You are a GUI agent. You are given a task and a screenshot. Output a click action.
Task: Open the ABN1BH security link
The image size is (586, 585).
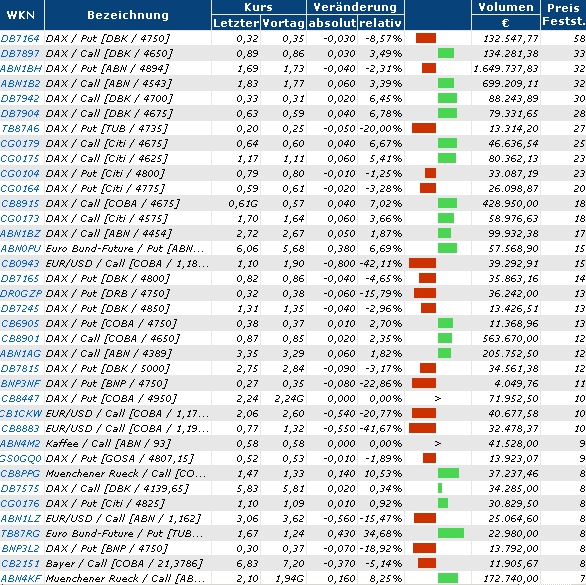click(x=21, y=69)
